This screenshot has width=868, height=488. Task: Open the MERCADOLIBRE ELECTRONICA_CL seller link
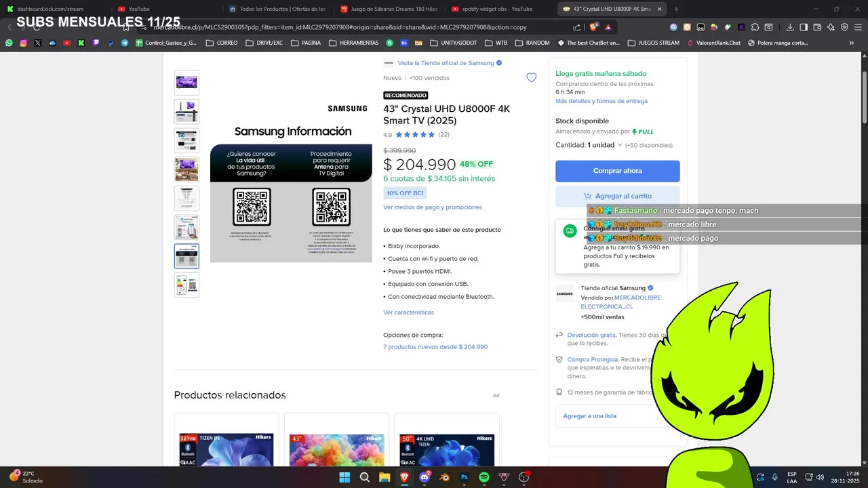click(620, 302)
